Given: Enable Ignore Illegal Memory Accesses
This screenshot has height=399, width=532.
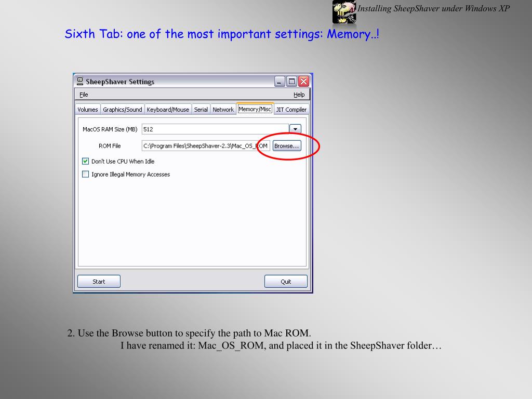Looking at the screenshot, I should click(x=86, y=174).
